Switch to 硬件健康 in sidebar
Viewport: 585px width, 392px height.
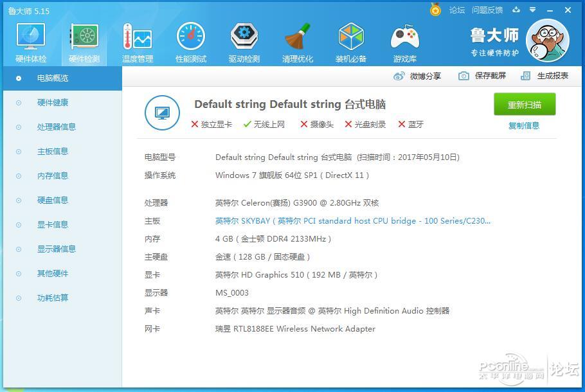pyautogui.click(x=53, y=103)
